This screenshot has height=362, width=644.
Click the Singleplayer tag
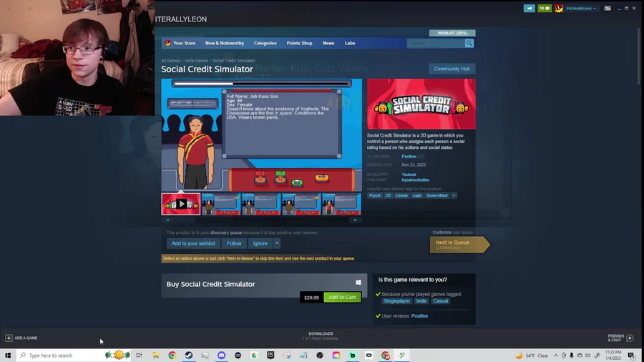(x=396, y=301)
